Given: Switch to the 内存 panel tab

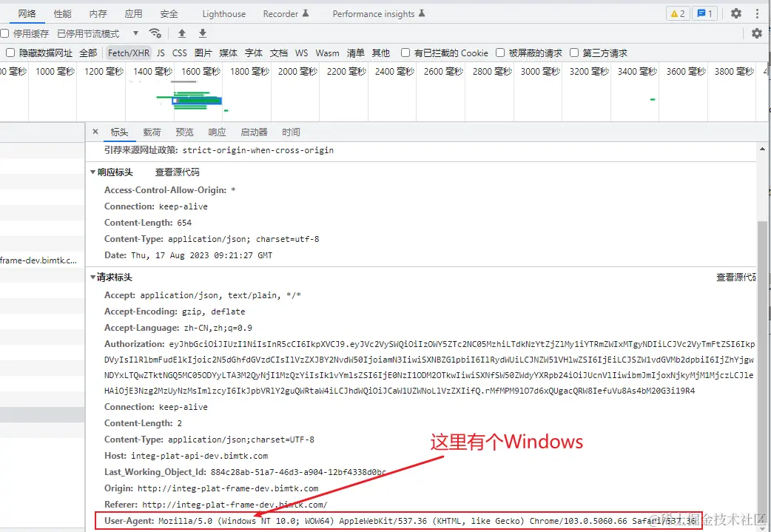Looking at the screenshot, I should pos(98,14).
